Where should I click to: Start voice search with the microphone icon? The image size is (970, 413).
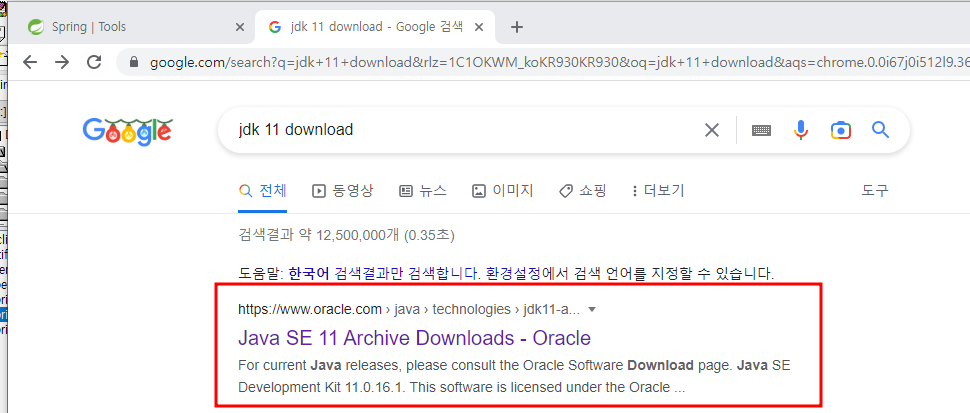coord(800,130)
